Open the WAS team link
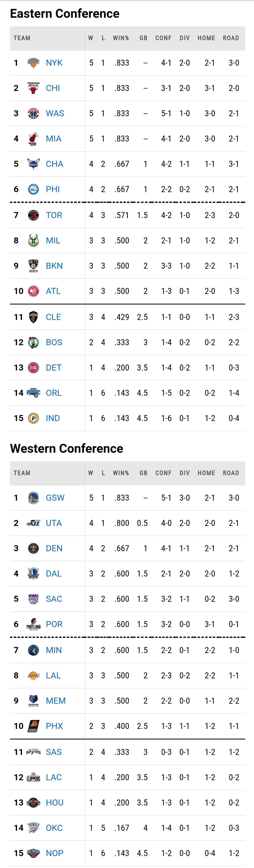Viewport: 254px width, 868px height. [55, 113]
